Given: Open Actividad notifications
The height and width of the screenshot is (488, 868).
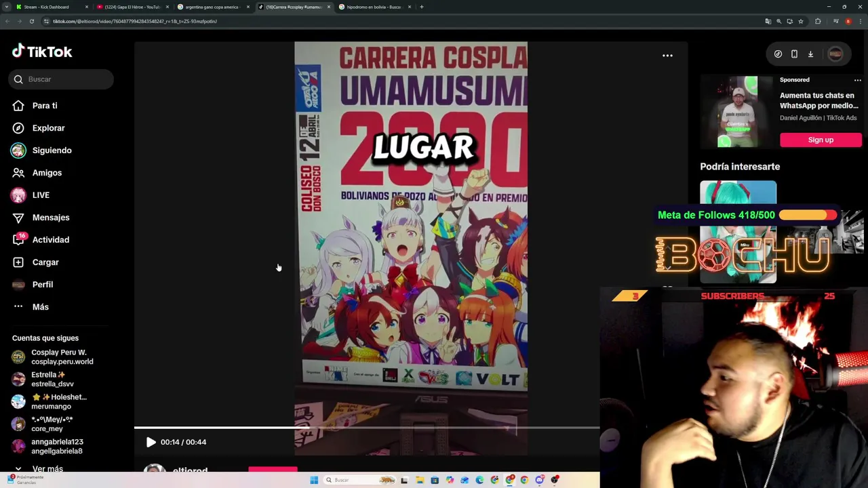Looking at the screenshot, I should point(51,240).
